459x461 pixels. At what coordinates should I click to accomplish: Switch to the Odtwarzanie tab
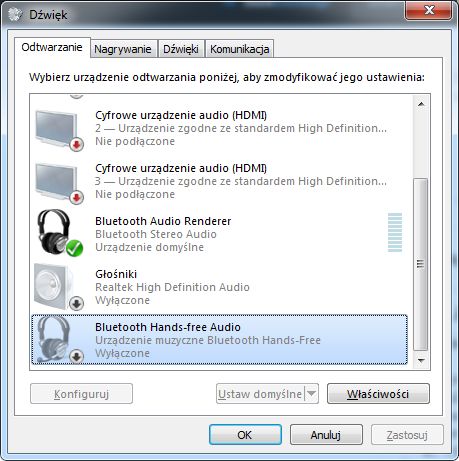(x=52, y=47)
